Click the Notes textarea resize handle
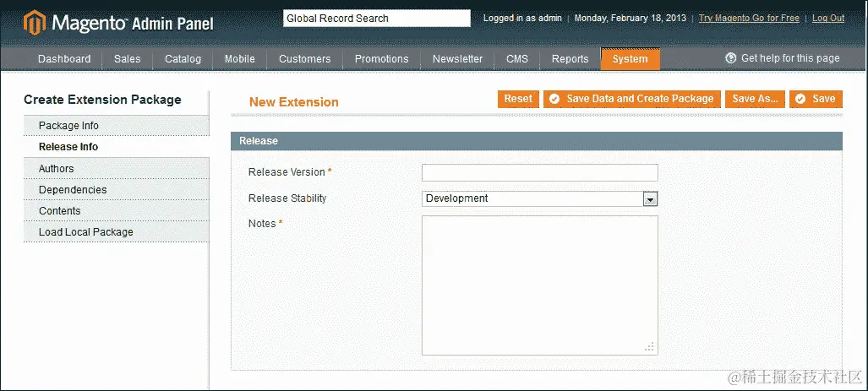The width and height of the screenshot is (868, 391). (x=651, y=347)
